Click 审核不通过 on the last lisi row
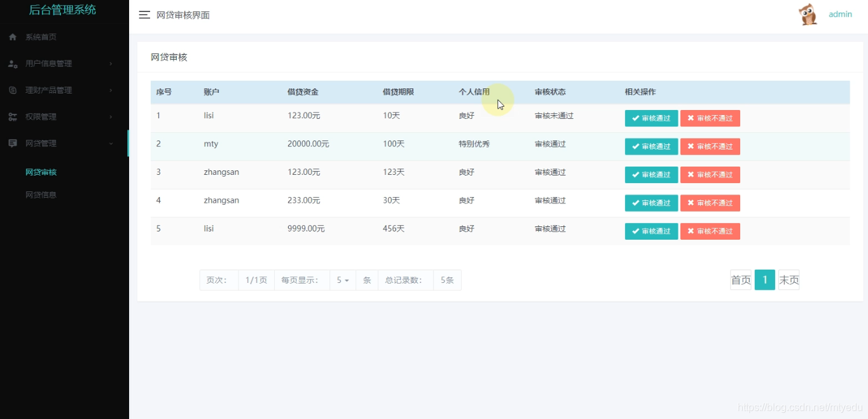This screenshot has height=419, width=868. [710, 231]
